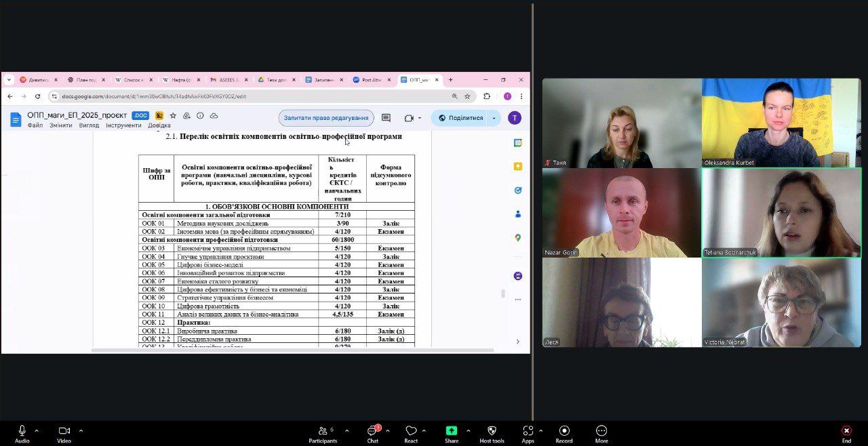Image resolution: width=868 pixels, height=446 pixels.
Task: Click the green Share screen icon
Action: click(x=451, y=430)
